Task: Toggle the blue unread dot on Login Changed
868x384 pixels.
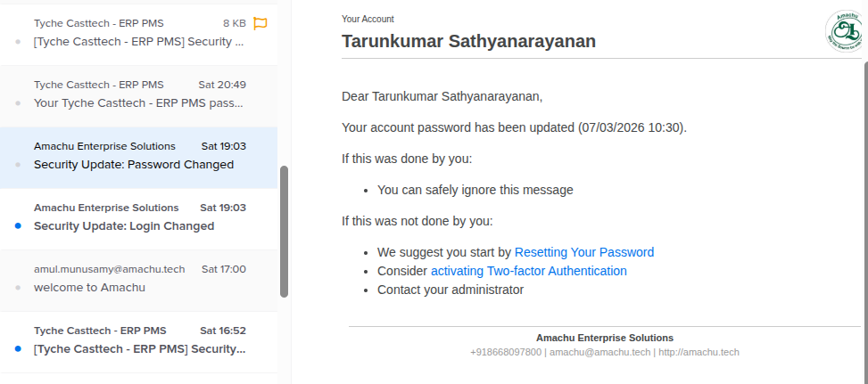Action: 18,226
